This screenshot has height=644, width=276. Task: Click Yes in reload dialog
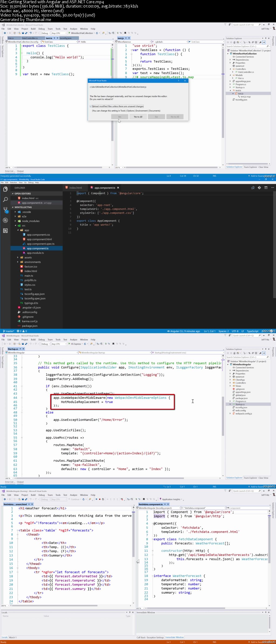(120, 117)
